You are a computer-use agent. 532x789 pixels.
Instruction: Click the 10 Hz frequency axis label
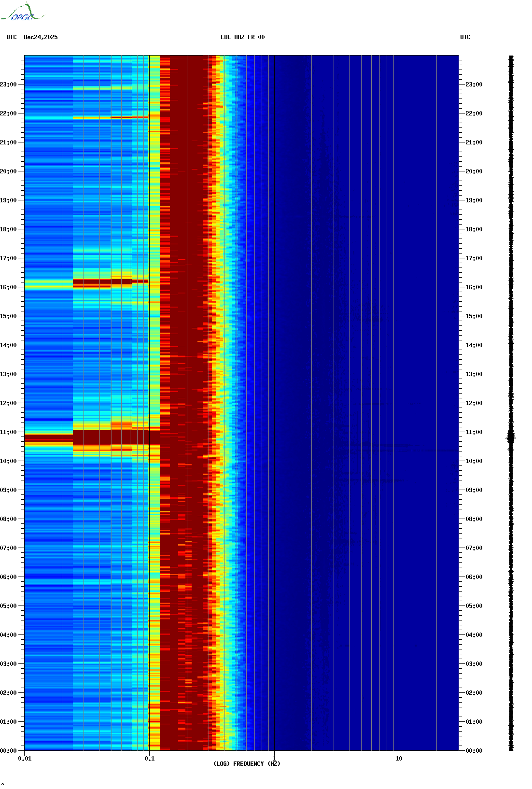click(x=399, y=759)
